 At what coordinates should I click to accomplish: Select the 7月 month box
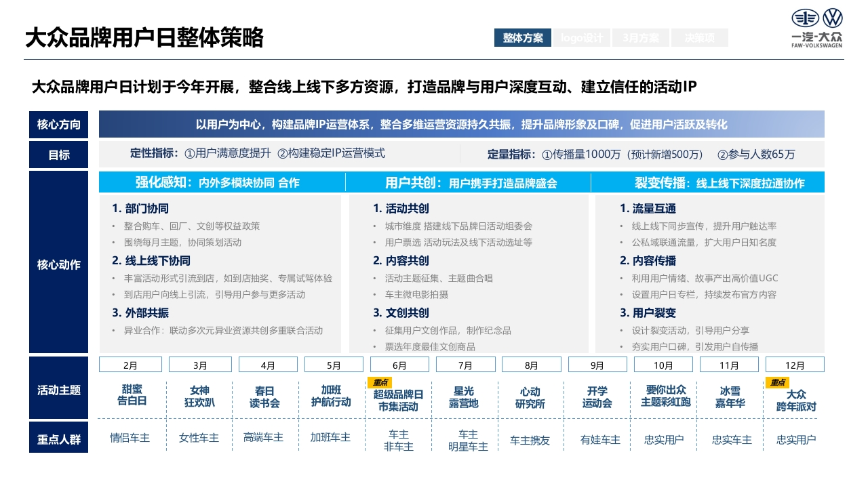pos(466,365)
